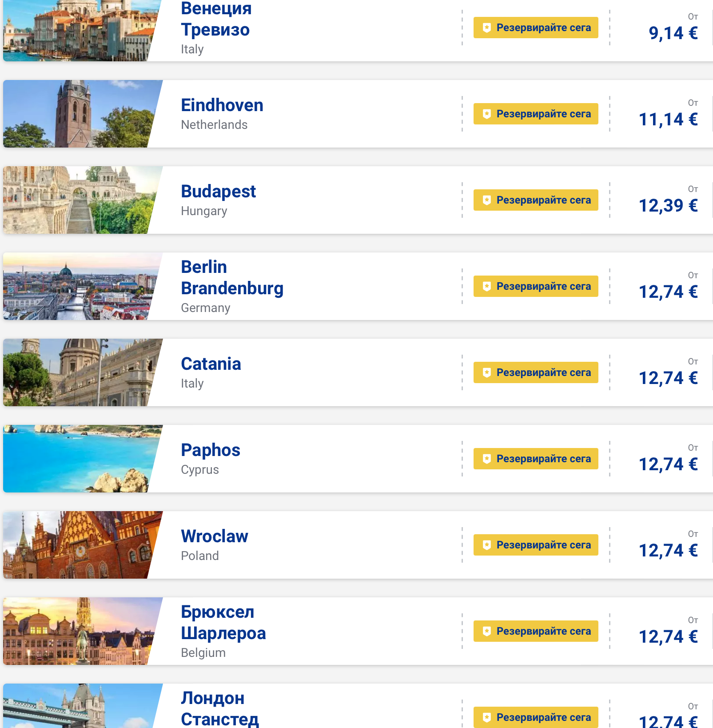Image resolution: width=713 pixels, height=728 pixels.
Task: Click the 11,14 € price for Eindhoven
Action: pos(668,120)
